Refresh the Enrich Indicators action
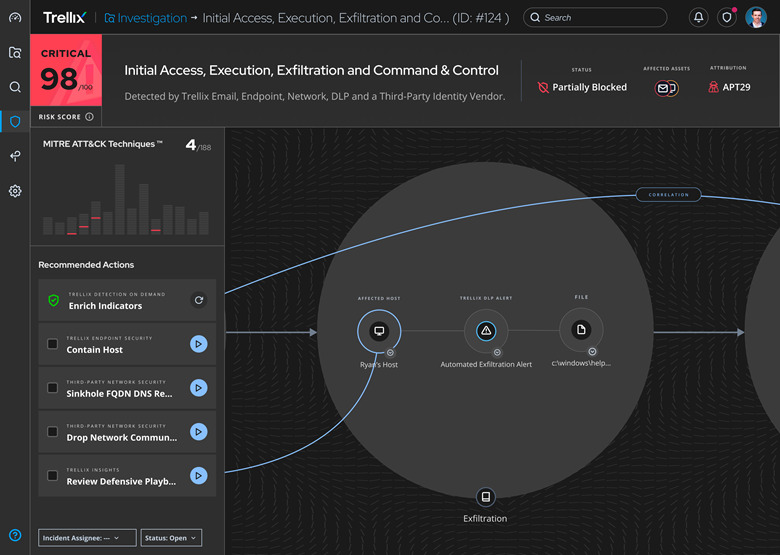This screenshot has width=780, height=555. [x=198, y=300]
